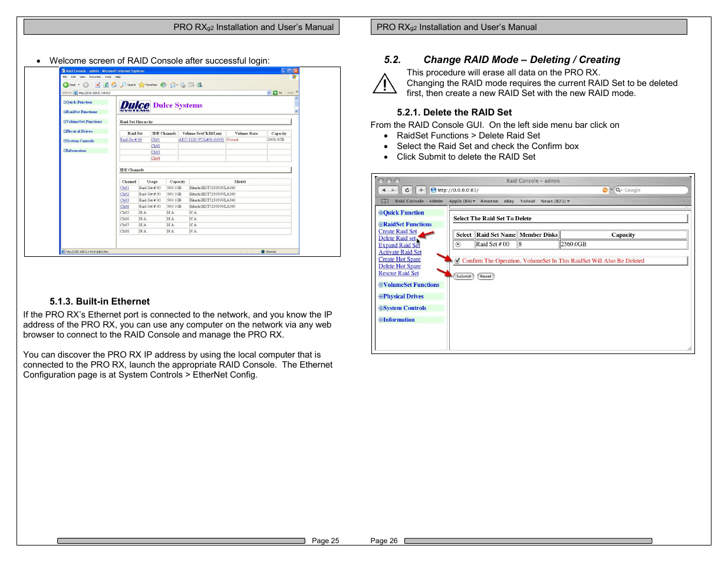Click the plus add-bookmark button in Safari

point(421,190)
